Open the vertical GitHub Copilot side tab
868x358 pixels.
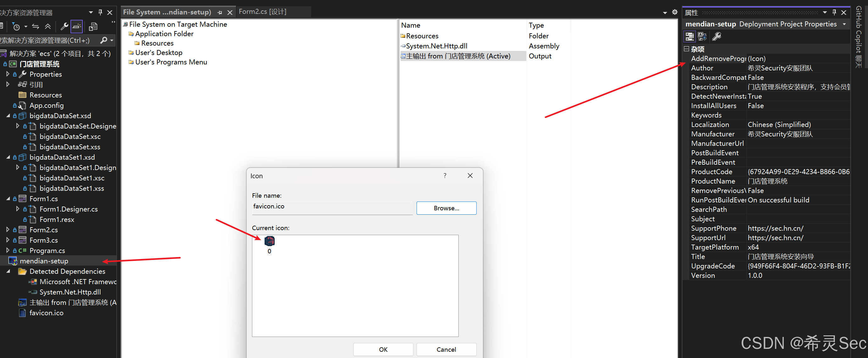pos(859,37)
